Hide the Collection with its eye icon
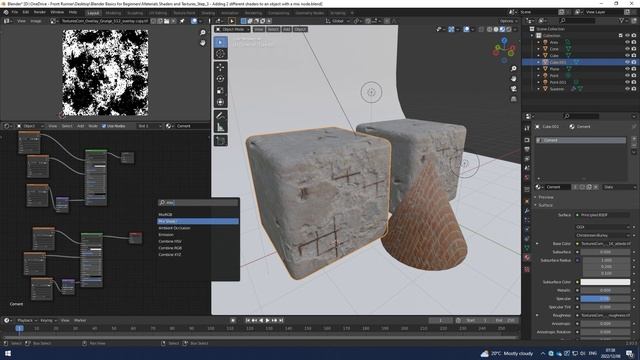The width and height of the screenshot is (640, 360). pos(627,36)
